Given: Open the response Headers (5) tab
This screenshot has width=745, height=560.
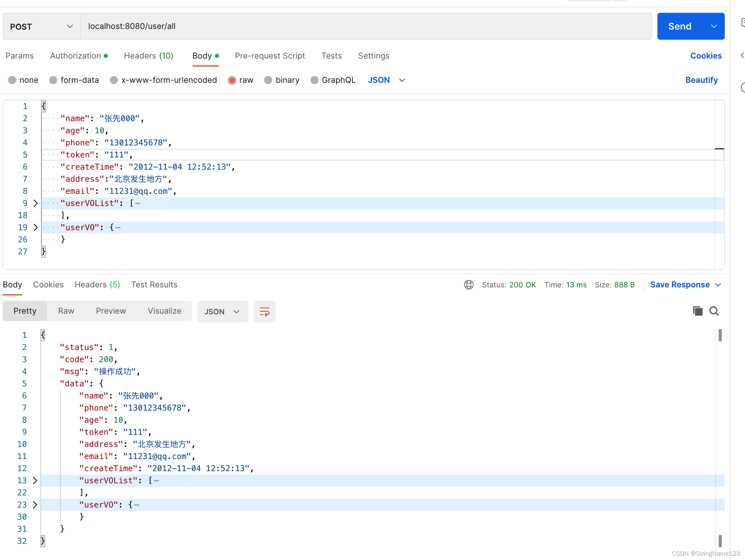Looking at the screenshot, I should (x=97, y=284).
